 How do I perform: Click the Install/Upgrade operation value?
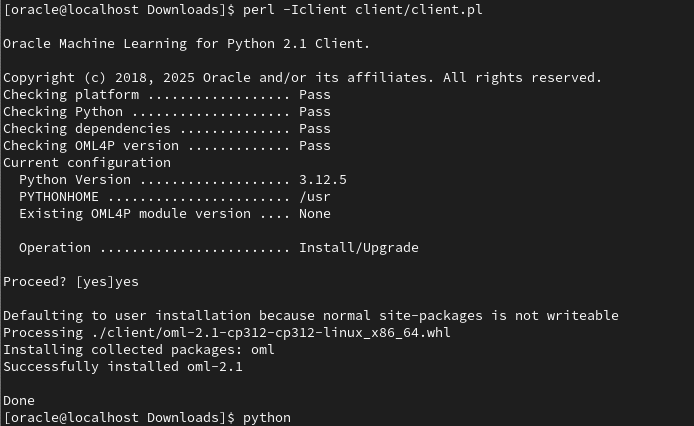coord(358,247)
